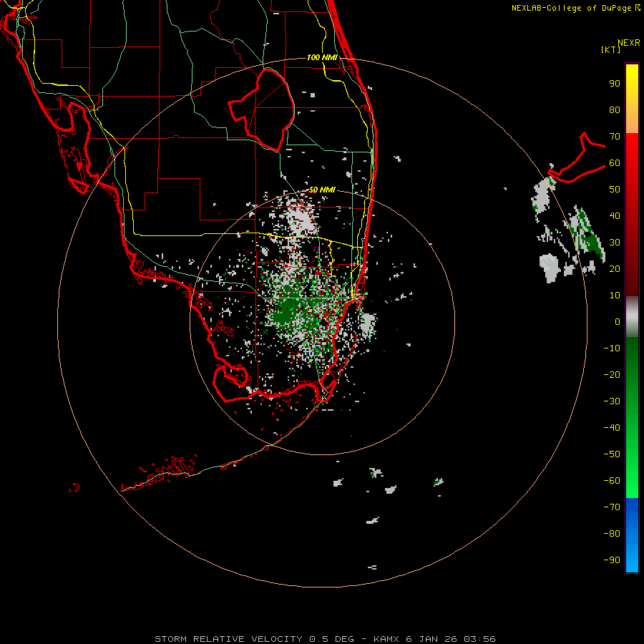Click the 90 value on velocity scale
Viewport: 644px width, 644px height.
(615, 84)
